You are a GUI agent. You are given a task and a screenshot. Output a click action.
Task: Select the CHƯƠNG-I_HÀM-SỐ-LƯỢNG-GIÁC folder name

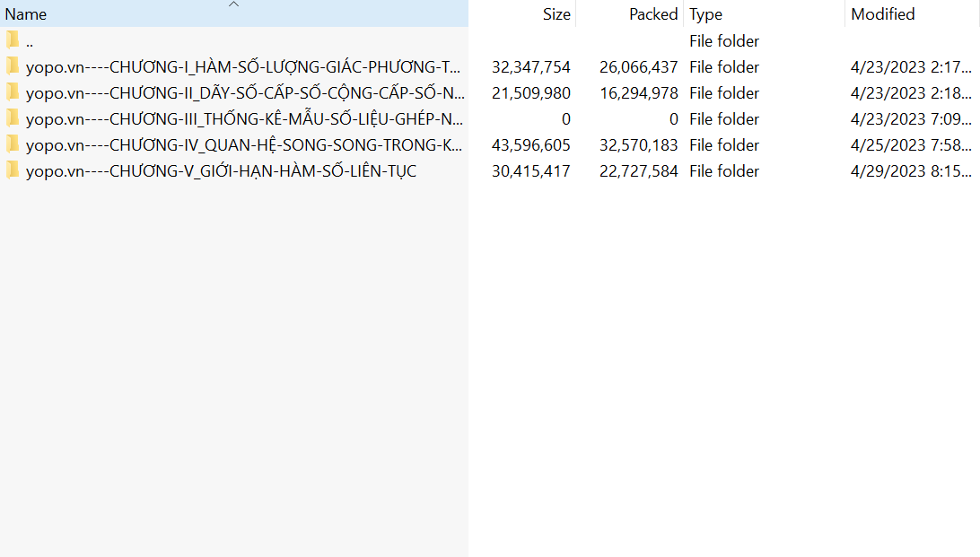(244, 67)
